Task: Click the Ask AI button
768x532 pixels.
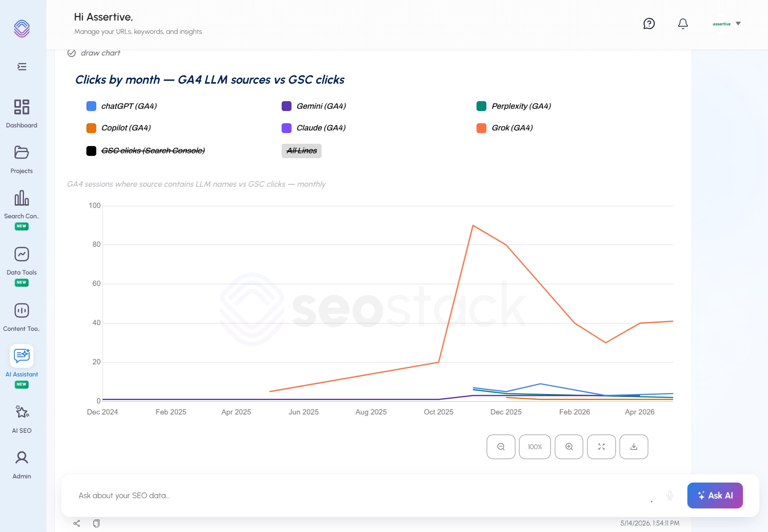Action: point(715,495)
